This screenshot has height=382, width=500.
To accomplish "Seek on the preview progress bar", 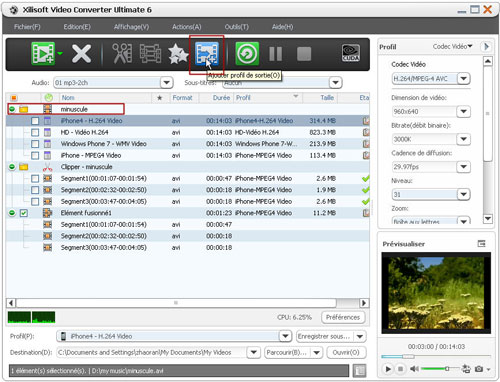I will (436, 356).
